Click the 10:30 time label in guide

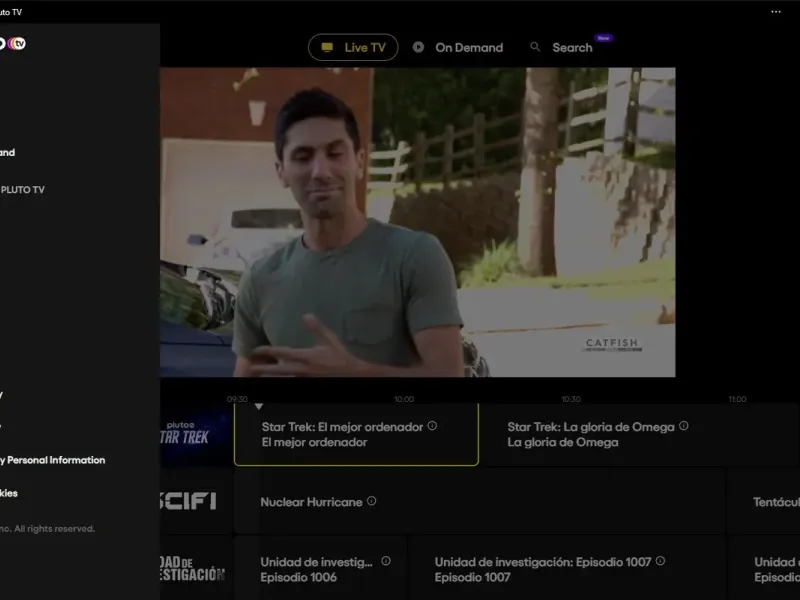(x=571, y=399)
